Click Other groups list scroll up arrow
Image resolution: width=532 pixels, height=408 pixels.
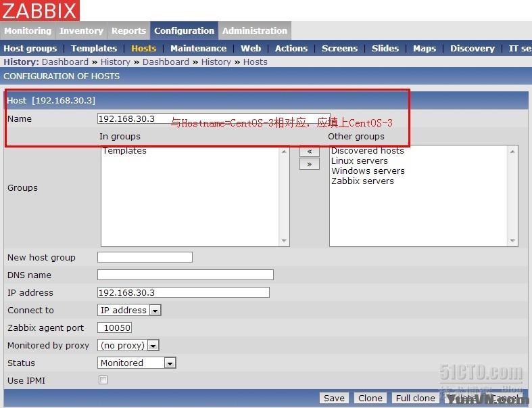512,152
